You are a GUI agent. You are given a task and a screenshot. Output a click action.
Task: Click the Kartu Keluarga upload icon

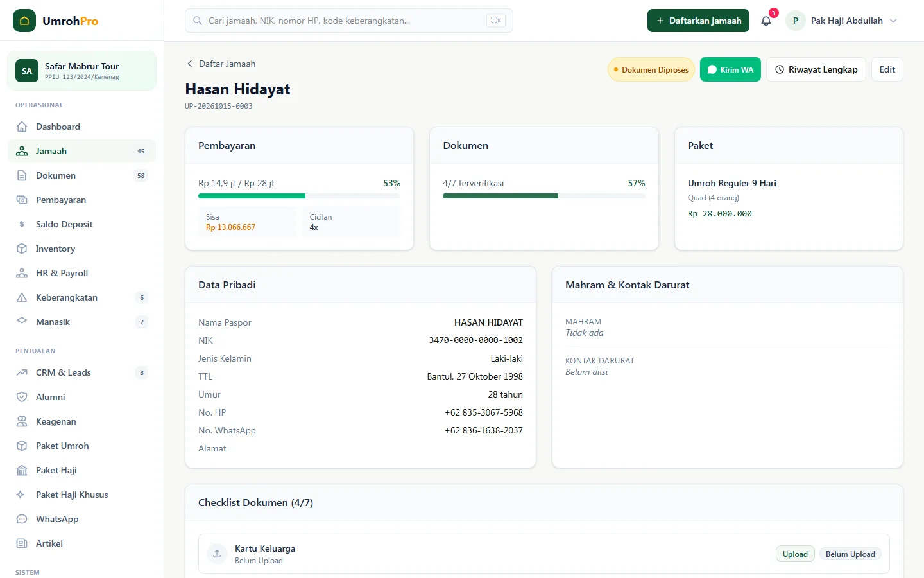coord(217,554)
